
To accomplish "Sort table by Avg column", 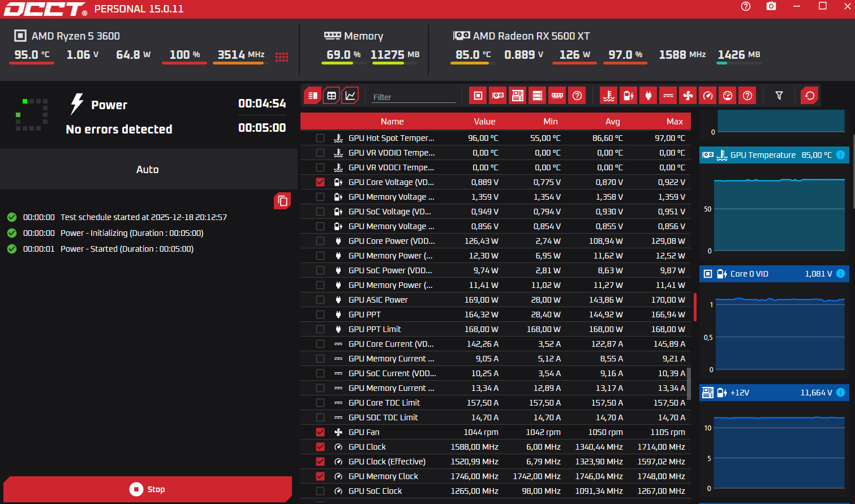I will (x=613, y=122).
